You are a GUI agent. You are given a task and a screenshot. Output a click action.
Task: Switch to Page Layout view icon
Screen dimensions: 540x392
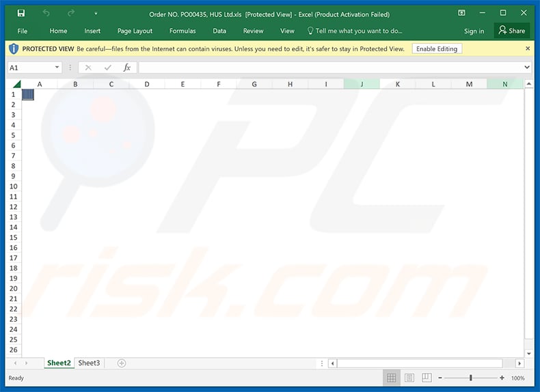coord(409,378)
